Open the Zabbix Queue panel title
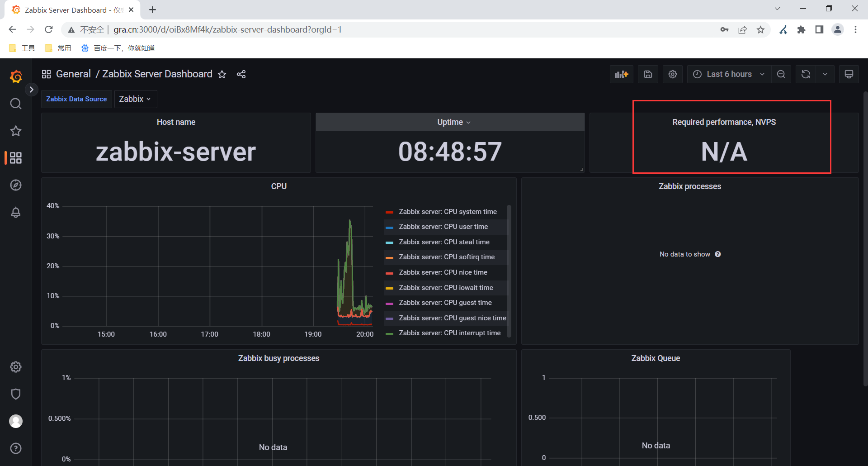The image size is (868, 466). (656, 358)
